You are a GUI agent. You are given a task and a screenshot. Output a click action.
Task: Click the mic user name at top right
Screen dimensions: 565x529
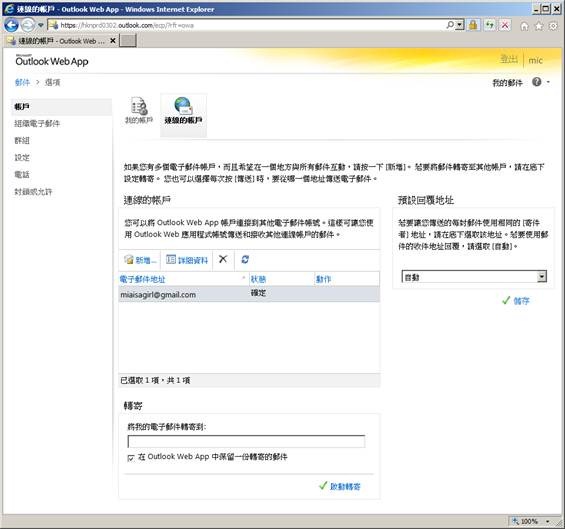tap(535, 60)
